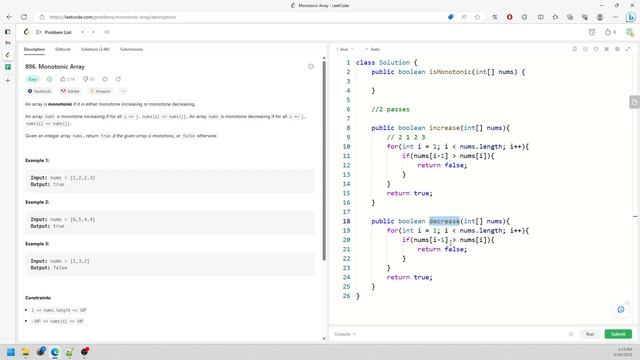
Task: Format code with braces icon
Action: click(x=585, y=49)
